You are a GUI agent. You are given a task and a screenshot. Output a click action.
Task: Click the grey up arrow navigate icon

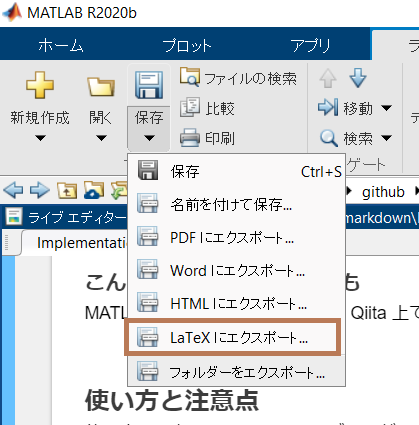328,78
